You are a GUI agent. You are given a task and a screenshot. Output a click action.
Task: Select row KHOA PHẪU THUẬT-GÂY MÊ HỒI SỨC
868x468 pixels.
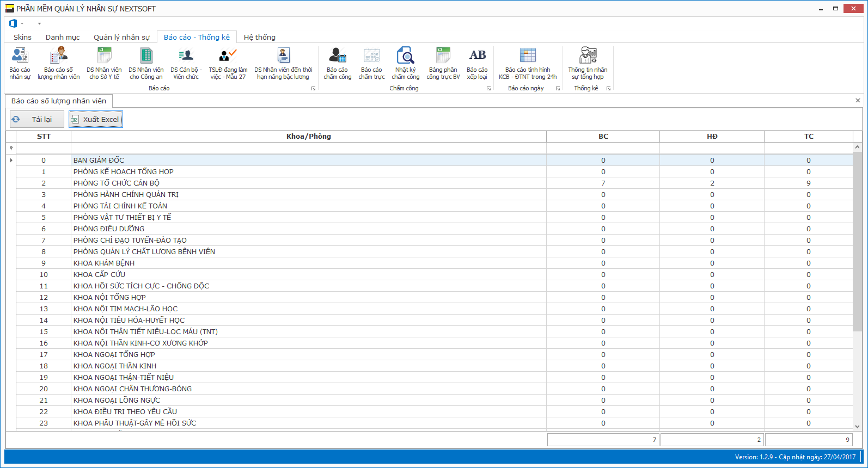[435, 423]
